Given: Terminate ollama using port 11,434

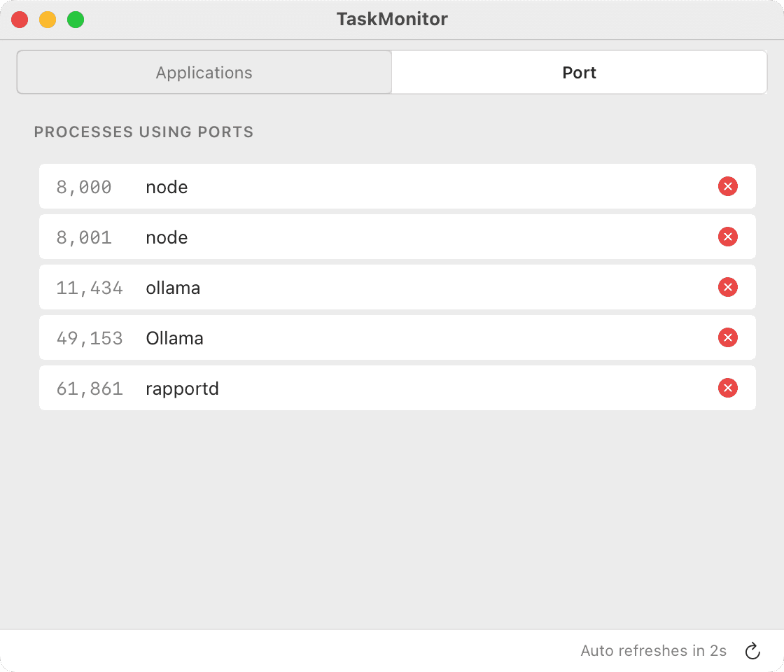Looking at the screenshot, I should [x=728, y=288].
